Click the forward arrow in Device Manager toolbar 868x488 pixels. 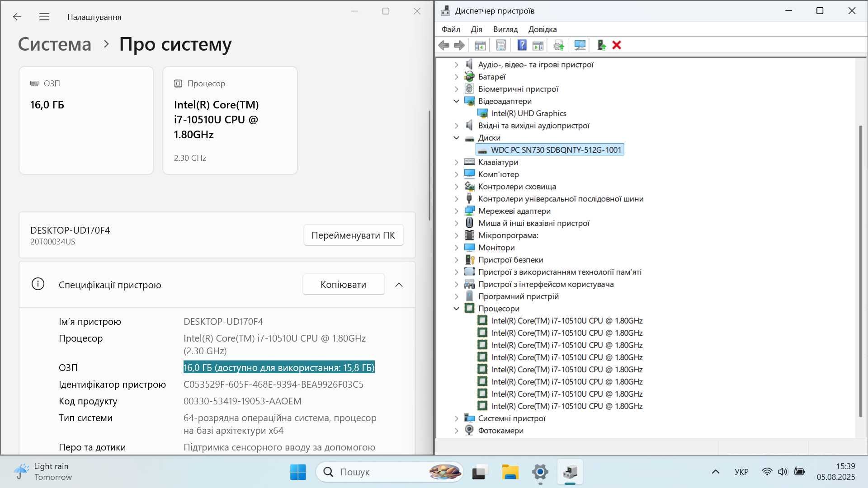coord(459,45)
